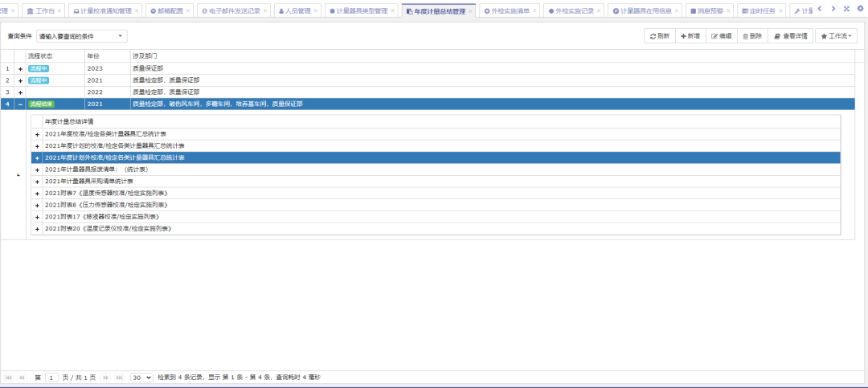
Task: Close the 工作台 tab
Action: (61, 11)
